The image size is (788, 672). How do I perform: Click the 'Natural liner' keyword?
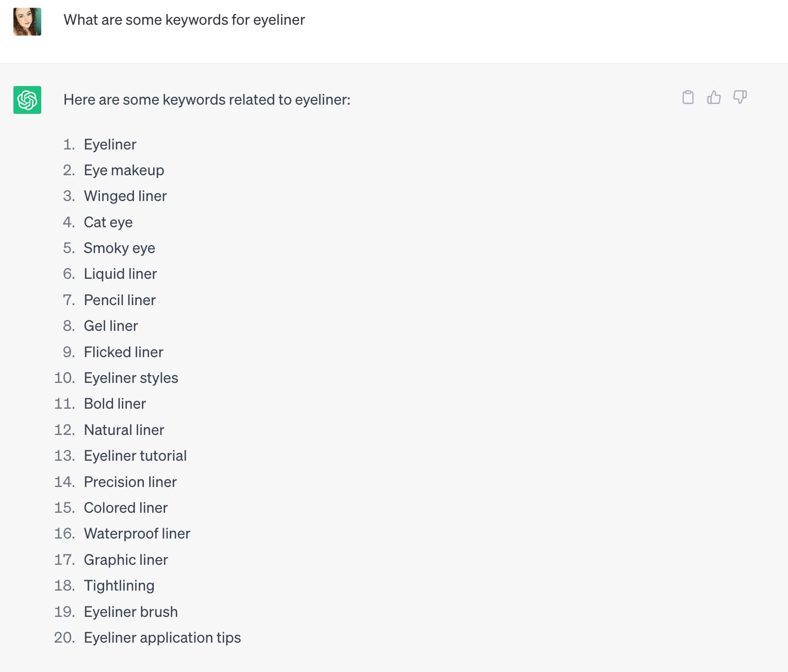[124, 430]
